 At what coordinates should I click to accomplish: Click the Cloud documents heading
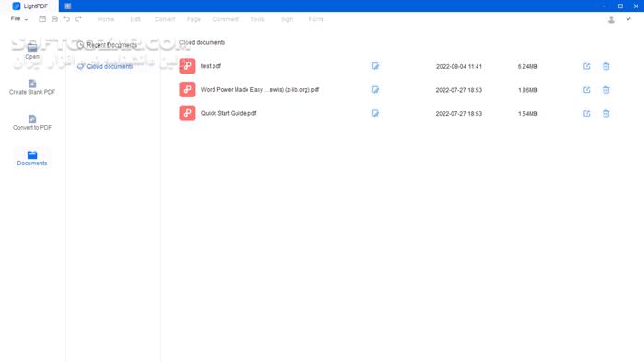202,42
